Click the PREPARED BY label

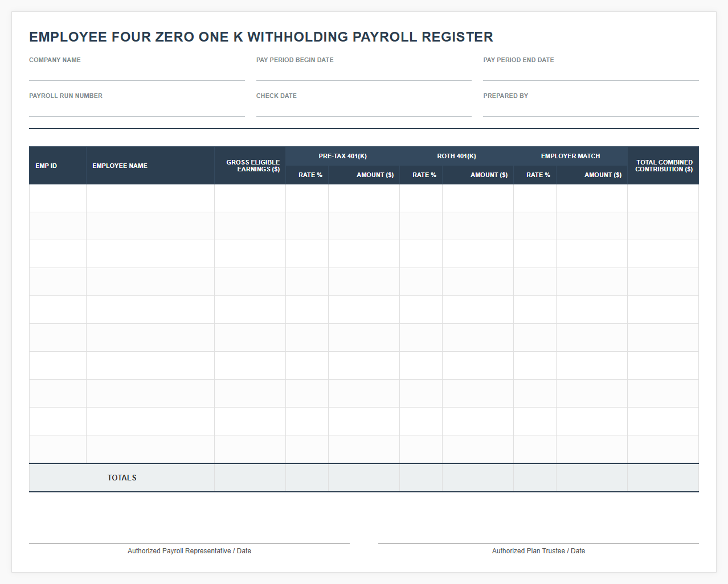(506, 96)
